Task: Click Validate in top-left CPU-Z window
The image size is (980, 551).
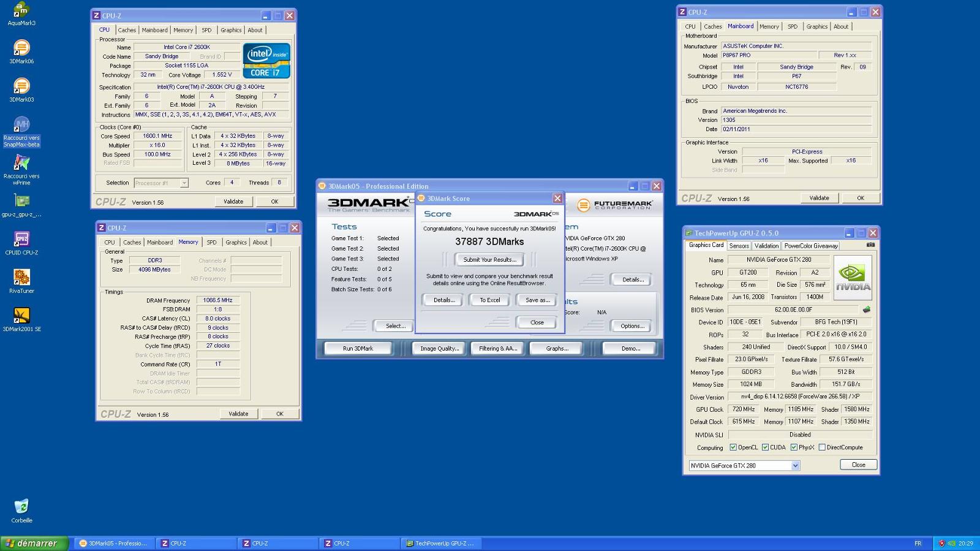Action: pyautogui.click(x=233, y=202)
